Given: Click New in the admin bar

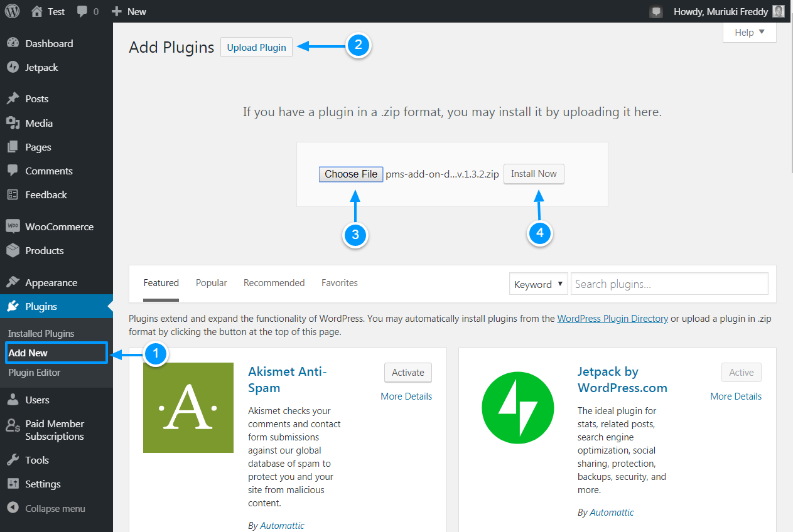Looking at the screenshot, I should [x=136, y=11].
